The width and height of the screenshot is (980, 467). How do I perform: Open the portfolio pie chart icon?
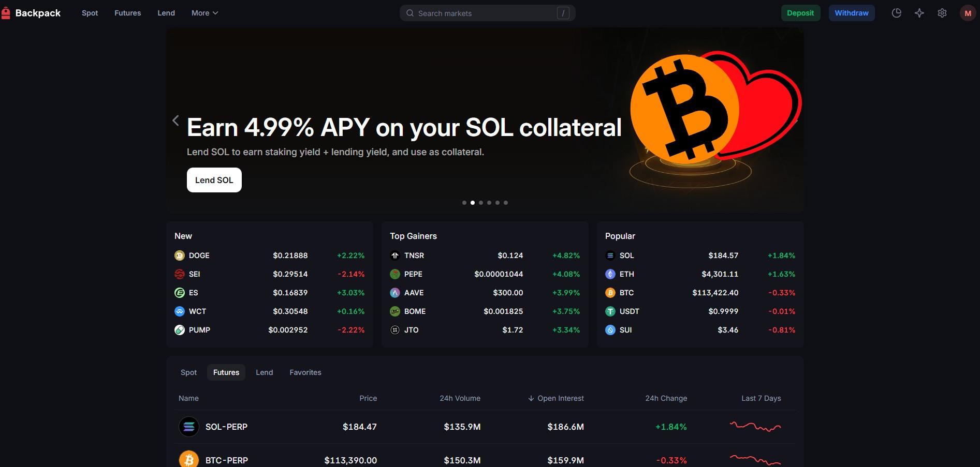pos(897,13)
